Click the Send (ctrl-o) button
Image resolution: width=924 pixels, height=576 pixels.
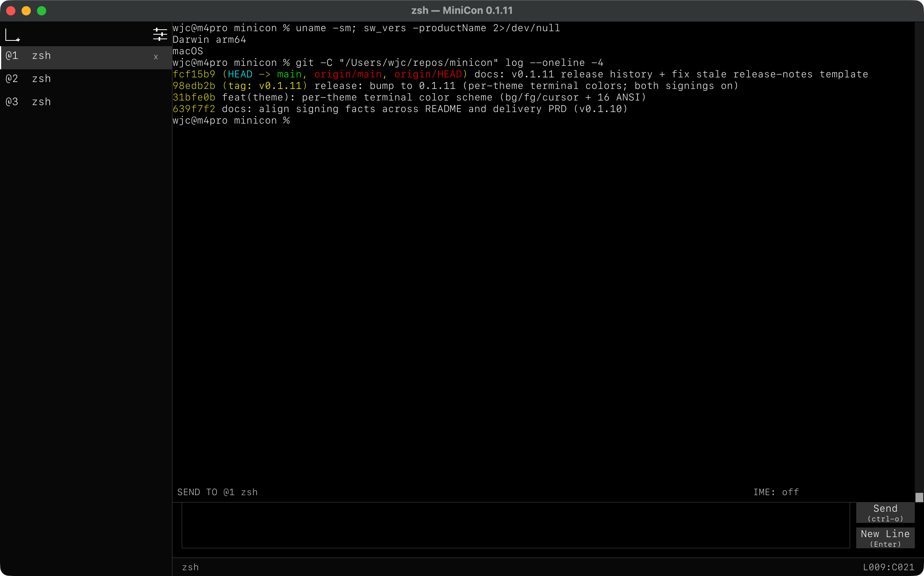pos(885,512)
